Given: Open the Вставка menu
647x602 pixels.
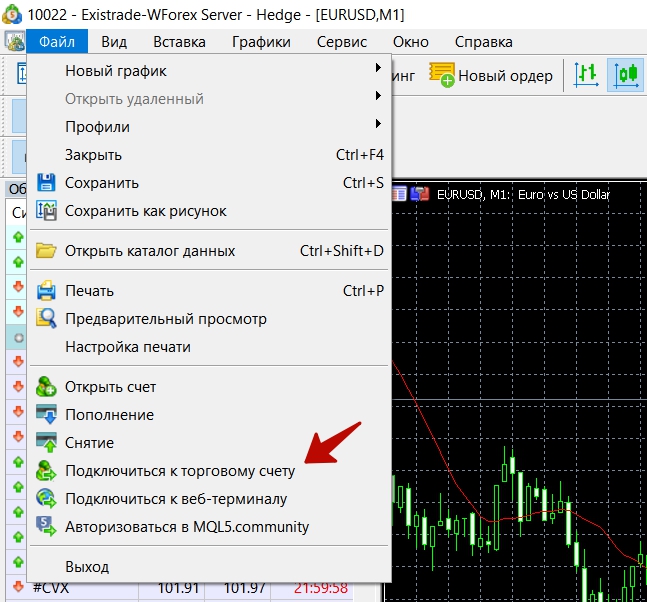Looking at the screenshot, I should click(x=179, y=42).
